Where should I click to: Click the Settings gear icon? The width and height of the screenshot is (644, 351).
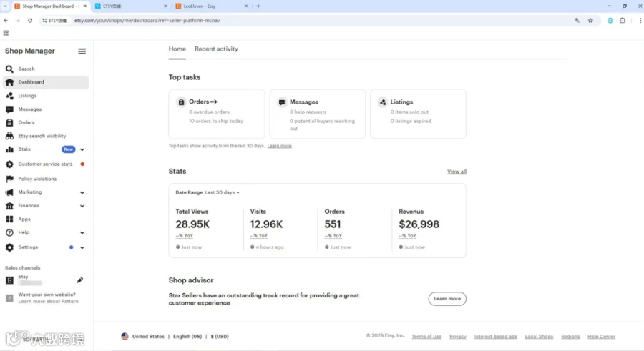click(x=9, y=247)
